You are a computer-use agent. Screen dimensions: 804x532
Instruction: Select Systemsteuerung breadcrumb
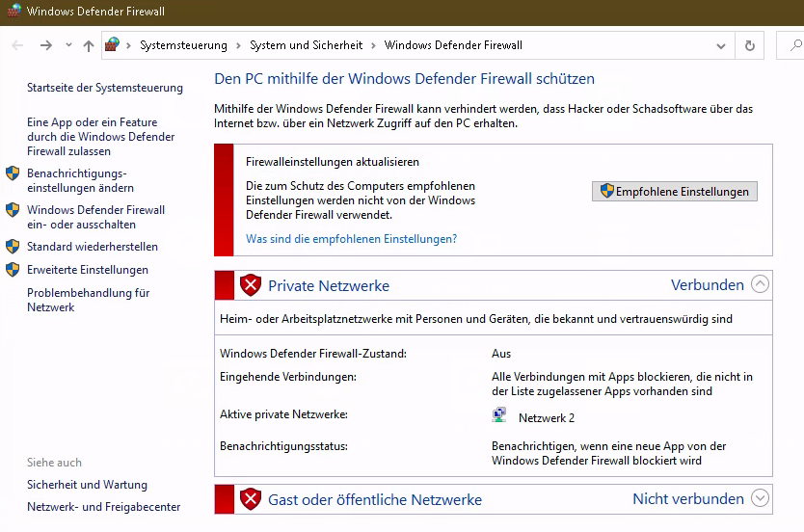pos(183,45)
